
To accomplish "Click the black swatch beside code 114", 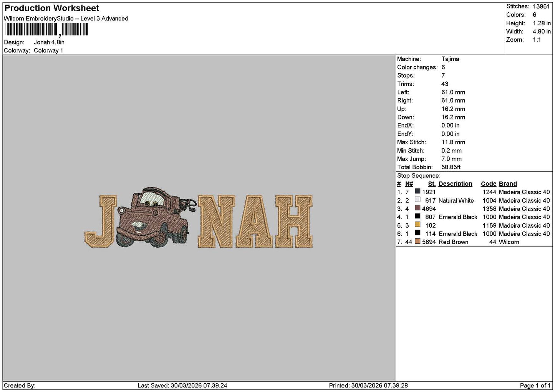I will click(x=417, y=233).
